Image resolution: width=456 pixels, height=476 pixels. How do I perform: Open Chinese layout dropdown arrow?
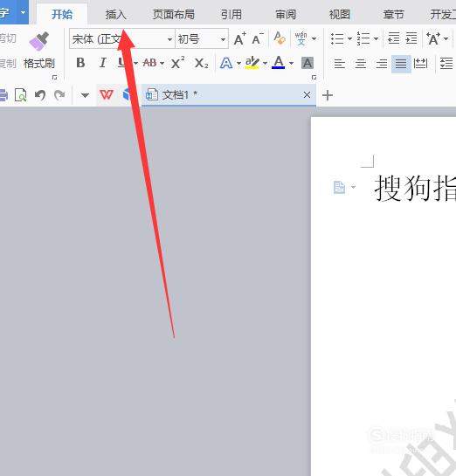pos(446,38)
